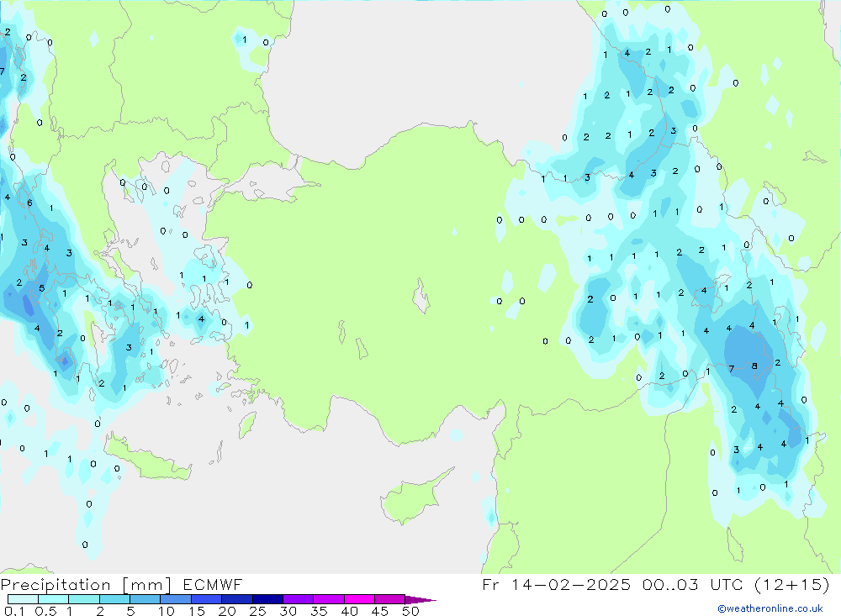The height and width of the screenshot is (616, 841).
Task: Click the 25–30 mm navy legend swatch
Action: (267, 599)
